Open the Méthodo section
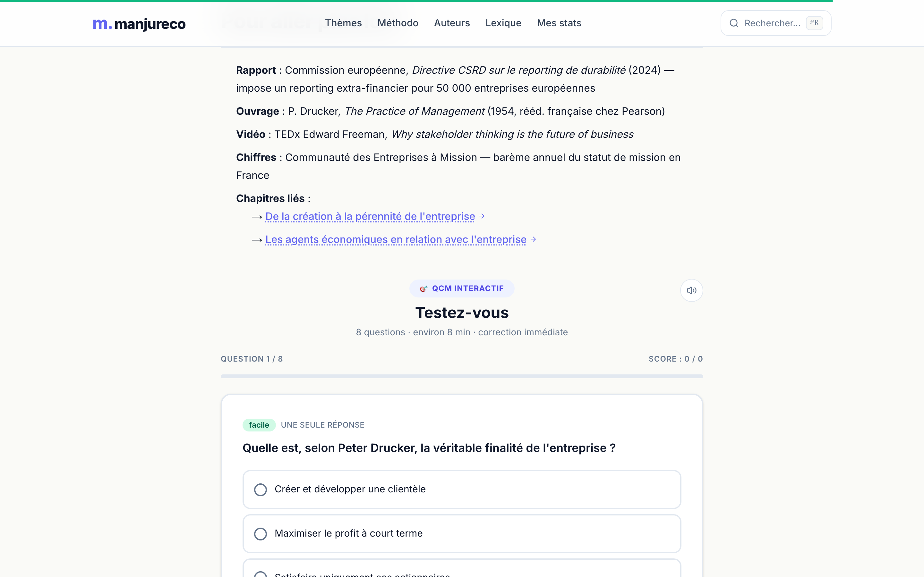The width and height of the screenshot is (924, 577). pyautogui.click(x=398, y=23)
